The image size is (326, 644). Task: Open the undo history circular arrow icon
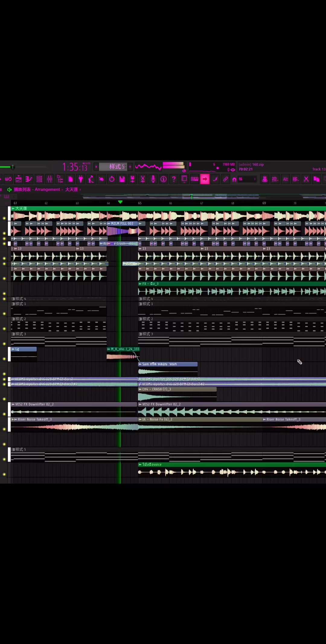click(x=112, y=179)
